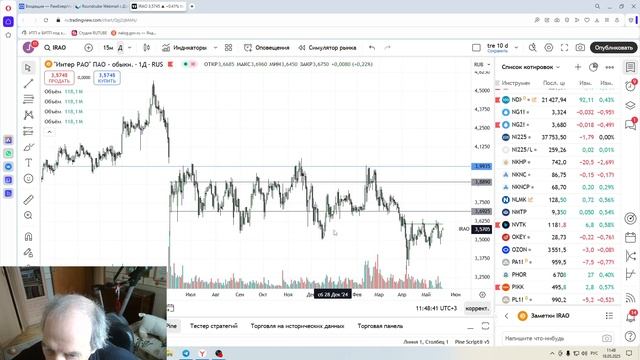Open the chats sidebar icon

[x=631, y=124]
